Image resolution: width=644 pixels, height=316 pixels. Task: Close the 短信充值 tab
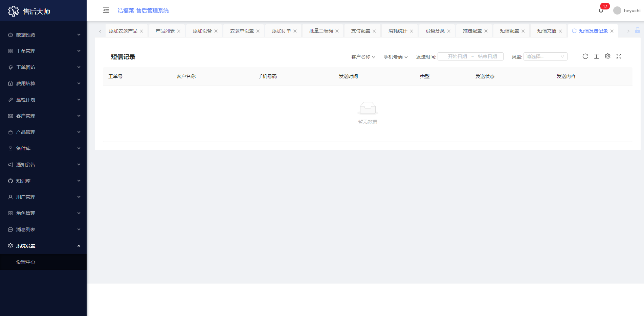click(560, 31)
